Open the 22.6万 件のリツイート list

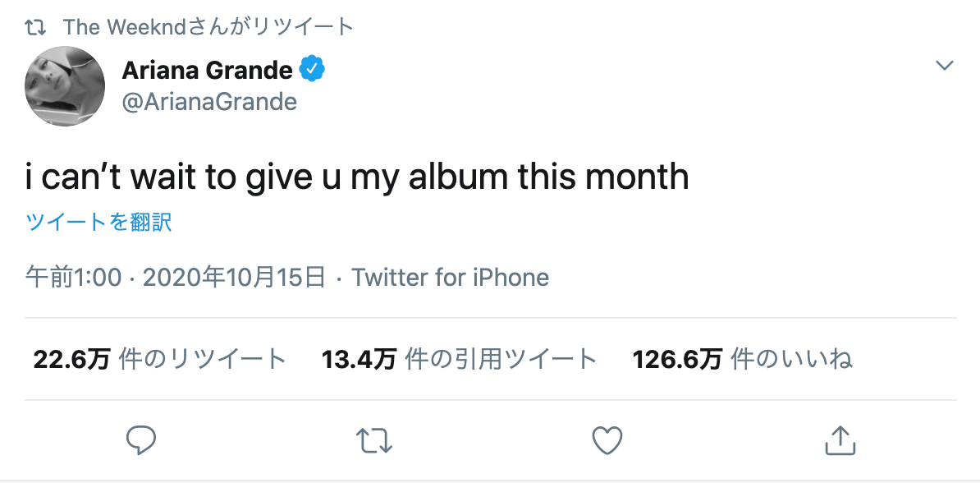tap(160, 359)
